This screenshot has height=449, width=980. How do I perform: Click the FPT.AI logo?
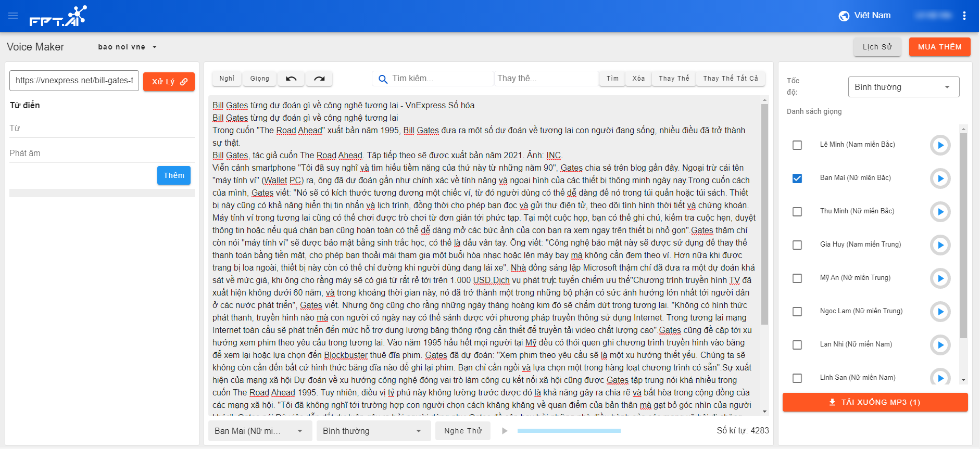point(58,16)
